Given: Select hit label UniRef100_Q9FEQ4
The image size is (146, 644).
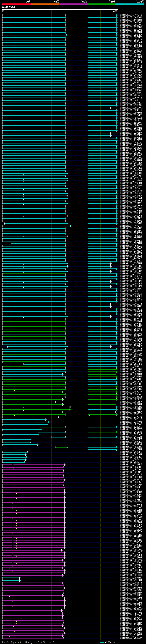Looking at the screenshot, I should pos(131,113).
